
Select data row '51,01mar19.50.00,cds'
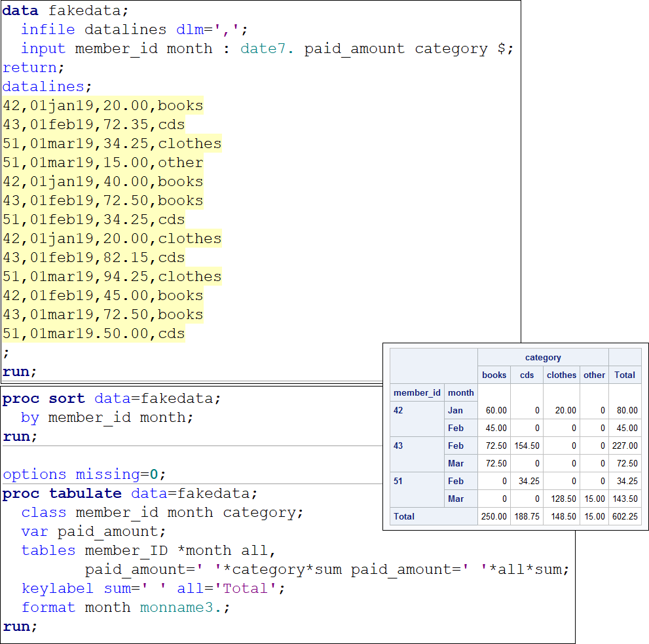click(x=94, y=334)
